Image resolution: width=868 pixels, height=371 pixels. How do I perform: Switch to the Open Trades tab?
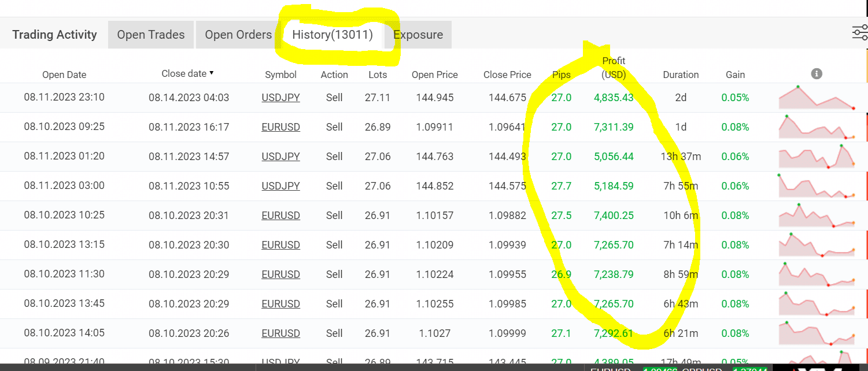coord(151,35)
